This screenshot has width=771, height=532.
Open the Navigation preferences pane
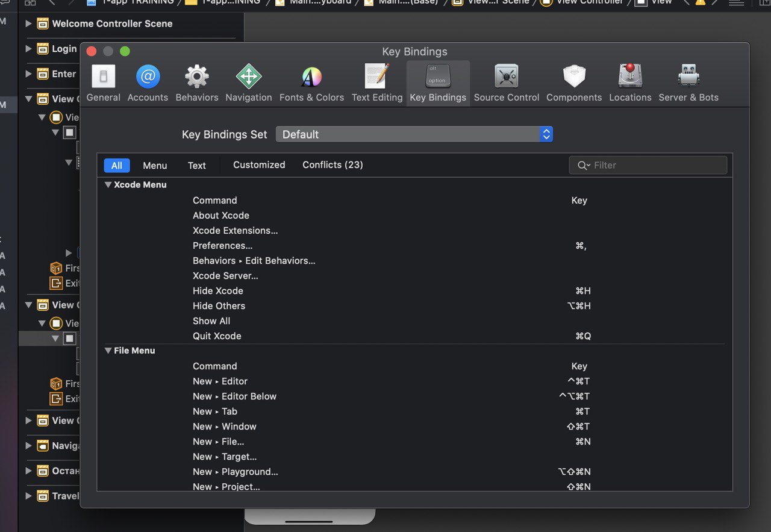click(x=249, y=83)
